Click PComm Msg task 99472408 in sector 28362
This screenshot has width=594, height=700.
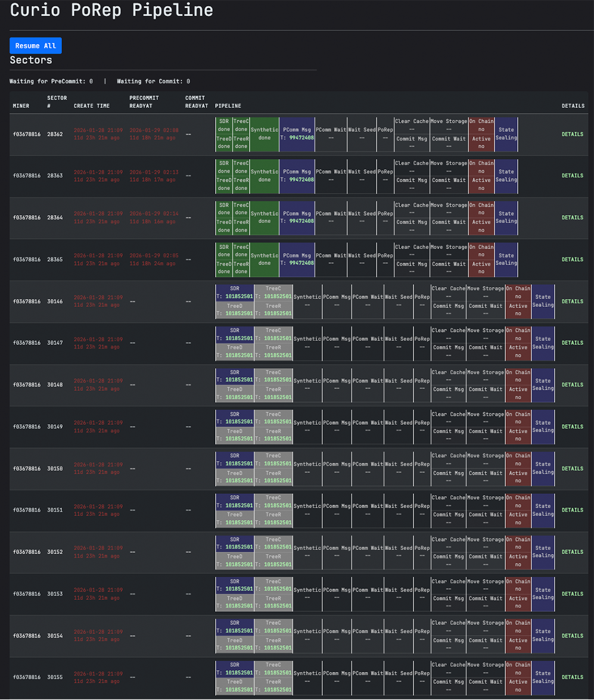(301, 138)
